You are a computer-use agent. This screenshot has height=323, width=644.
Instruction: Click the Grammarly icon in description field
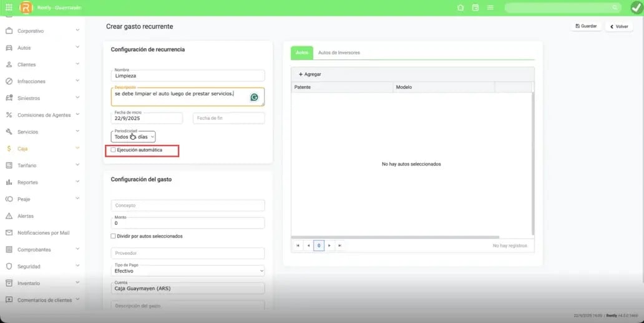(x=255, y=97)
